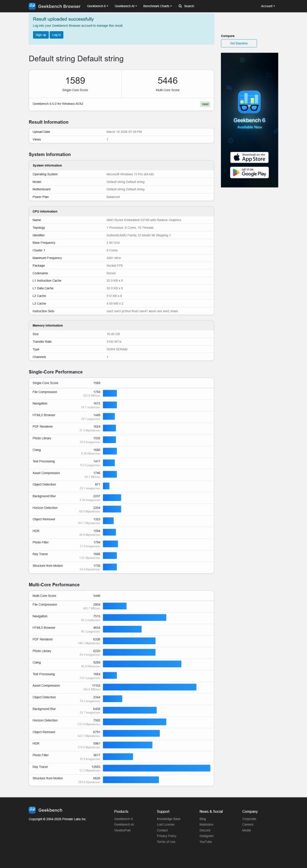Click the multi-core Ray Tracer score bar
This screenshot has width=307, height=868.
coord(156,768)
